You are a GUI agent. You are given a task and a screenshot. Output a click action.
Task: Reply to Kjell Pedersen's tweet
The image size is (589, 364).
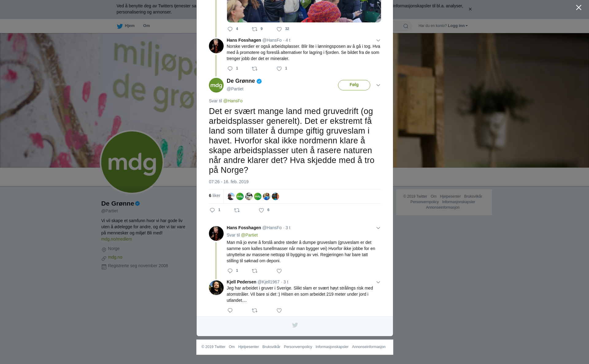(x=230, y=310)
